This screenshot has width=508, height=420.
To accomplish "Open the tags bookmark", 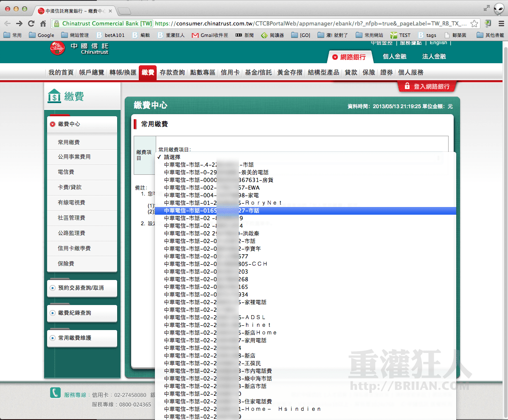I will coord(427,35).
